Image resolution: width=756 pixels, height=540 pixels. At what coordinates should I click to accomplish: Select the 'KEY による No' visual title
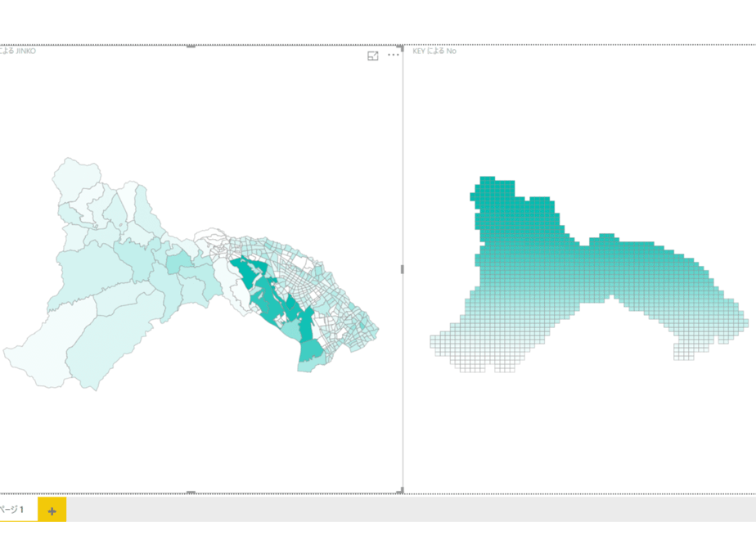[434, 51]
